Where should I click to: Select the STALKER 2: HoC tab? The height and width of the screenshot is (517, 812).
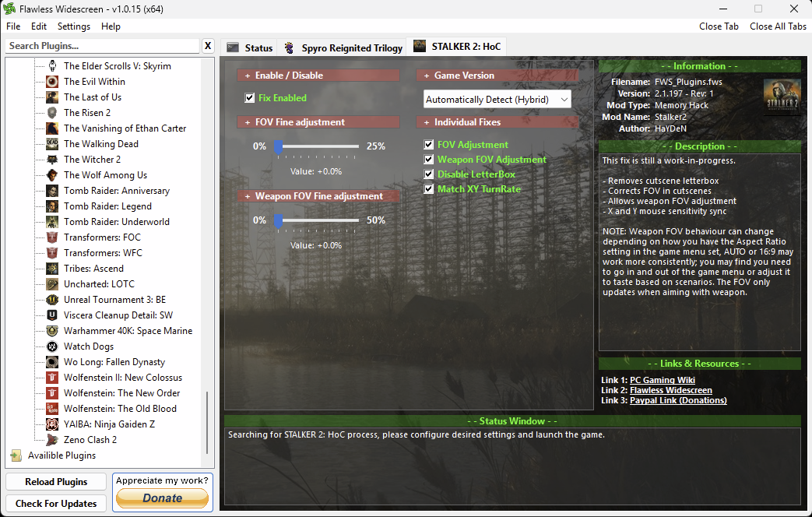(x=457, y=47)
